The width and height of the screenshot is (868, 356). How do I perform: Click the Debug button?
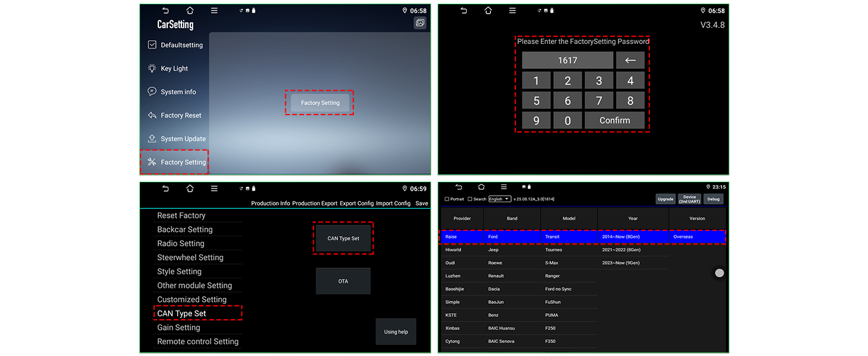click(713, 199)
